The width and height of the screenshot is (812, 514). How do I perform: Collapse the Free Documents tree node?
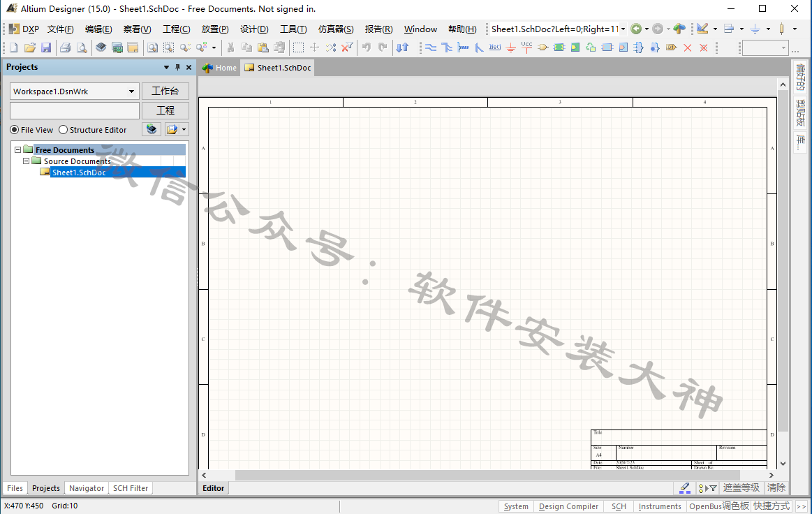coord(17,149)
